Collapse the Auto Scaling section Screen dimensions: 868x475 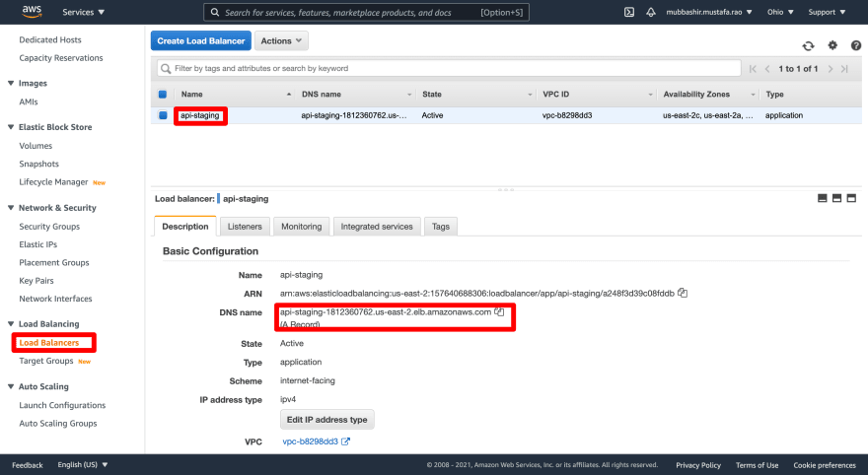11,386
